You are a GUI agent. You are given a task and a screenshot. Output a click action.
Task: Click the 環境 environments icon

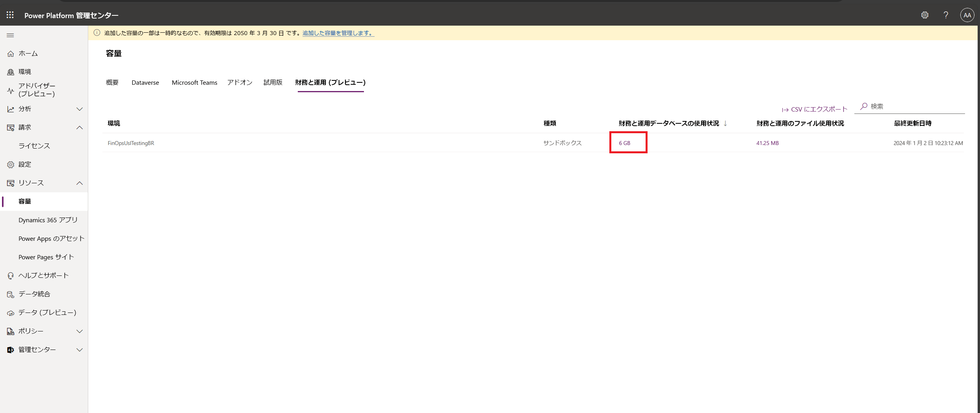(11, 72)
